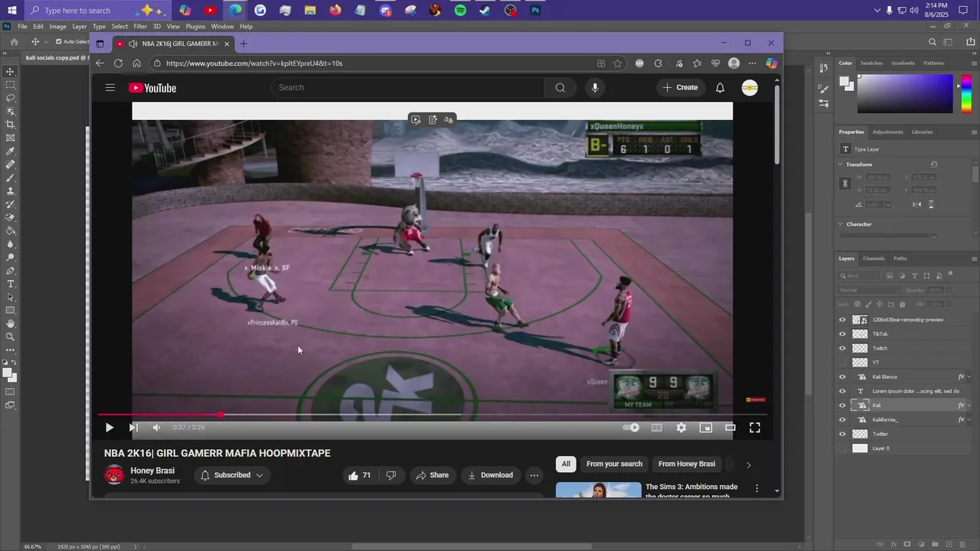Select the Move tool in Photoshop toolbar
This screenshot has height=551, width=980.
click(x=10, y=71)
